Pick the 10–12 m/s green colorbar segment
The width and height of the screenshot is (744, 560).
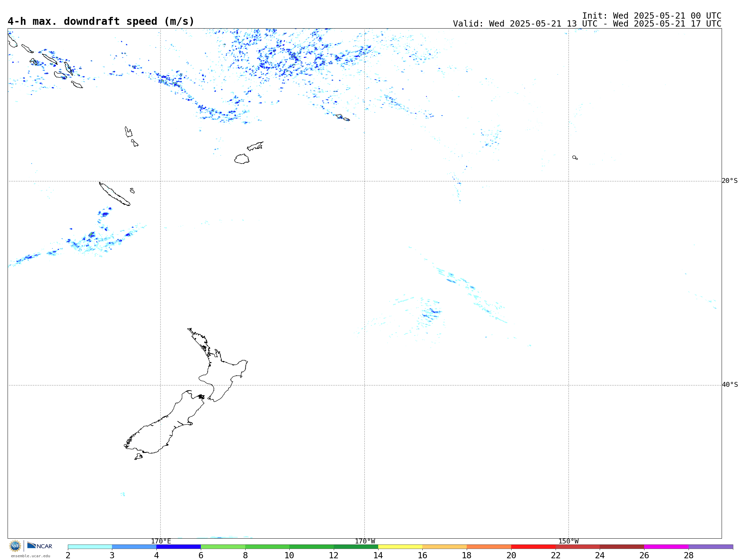311,547
